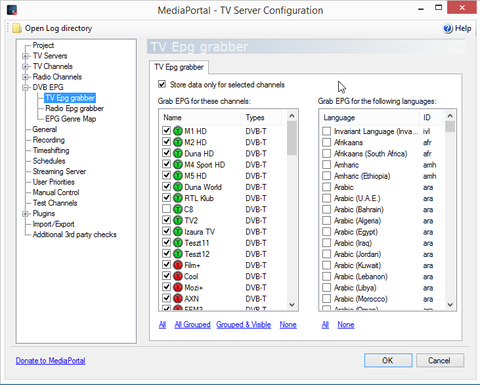Select the TV Epg grabber tab
The width and height of the screenshot is (480, 385).
(x=179, y=67)
